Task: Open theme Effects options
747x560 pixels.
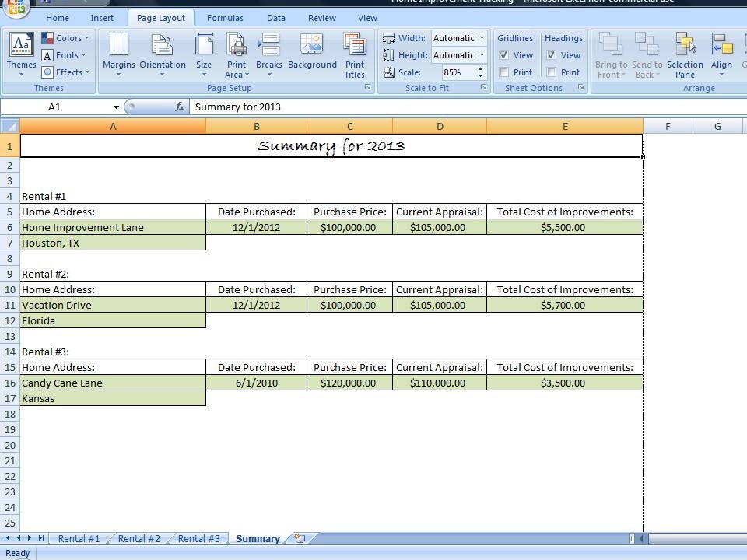Action: [65, 72]
